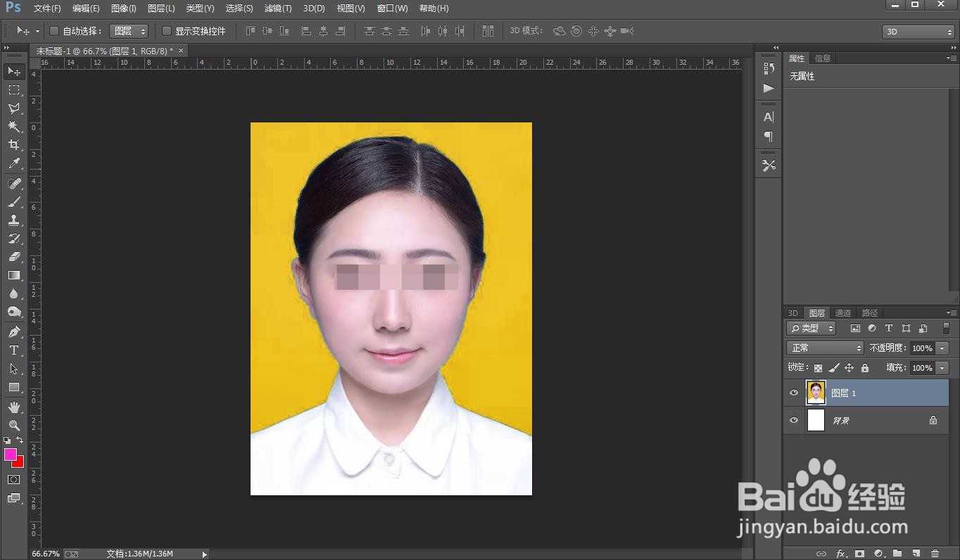Click the foreground magenta color swatch
This screenshot has width=960, height=560.
(x=11, y=454)
